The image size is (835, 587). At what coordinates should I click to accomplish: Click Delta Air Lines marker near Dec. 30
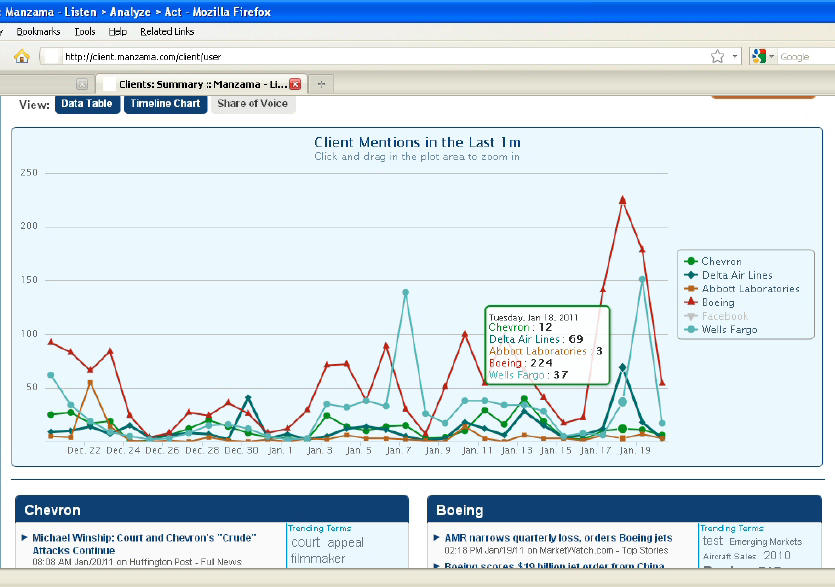[248, 398]
